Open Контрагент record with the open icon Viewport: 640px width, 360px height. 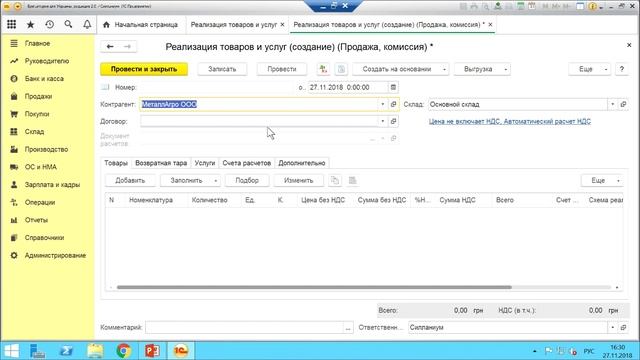pyautogui.click(x=393, y=104)
